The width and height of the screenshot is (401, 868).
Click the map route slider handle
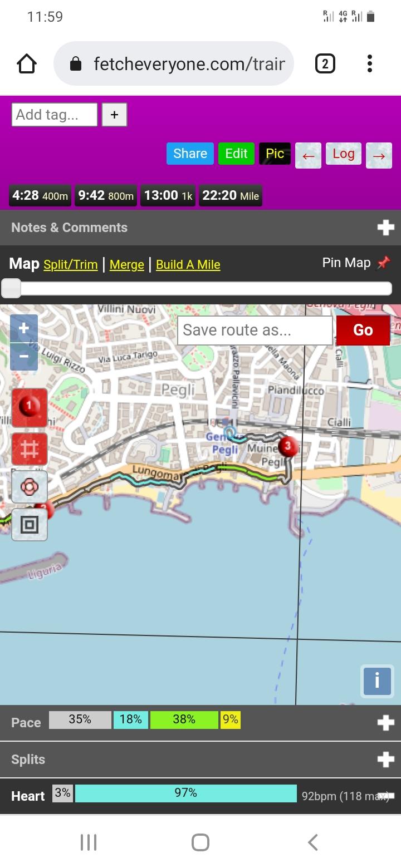tap(11, 288)
